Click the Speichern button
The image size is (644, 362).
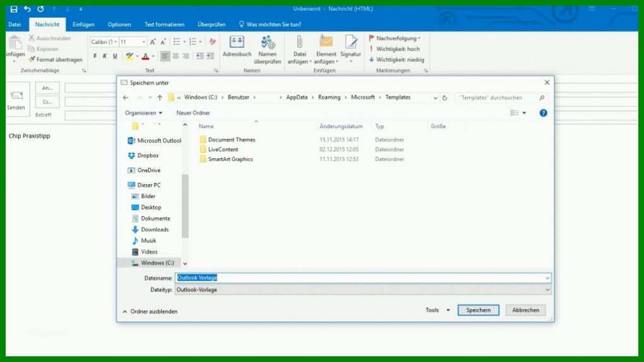(x=479, y=310)
